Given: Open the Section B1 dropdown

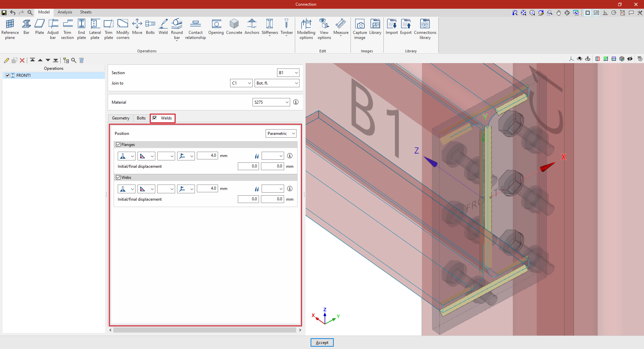Looking at the screenshot, I should [x=288, y=73].
